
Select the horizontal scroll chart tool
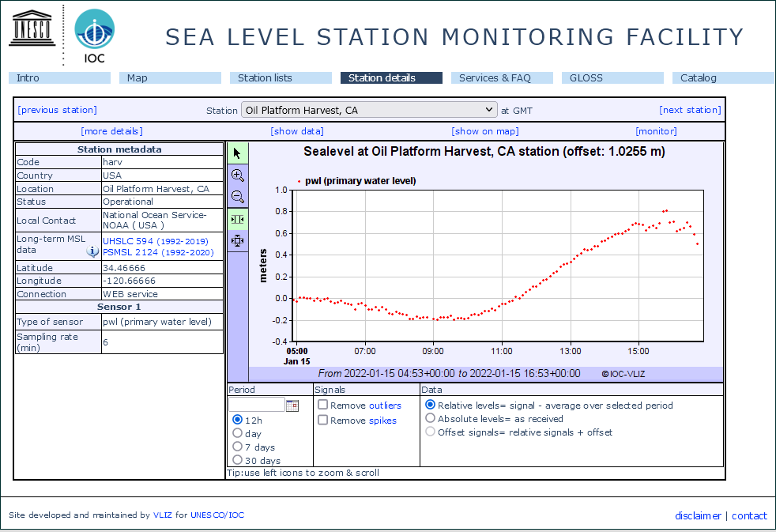coord(238,219)
